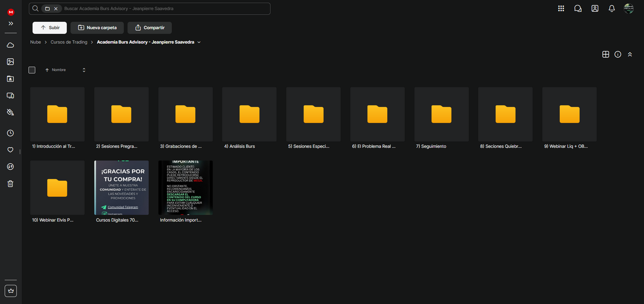Image resolution: width=644 pixels, height=304 pixels.
Task: Show the info panel icon
Action: pos(618,54)
